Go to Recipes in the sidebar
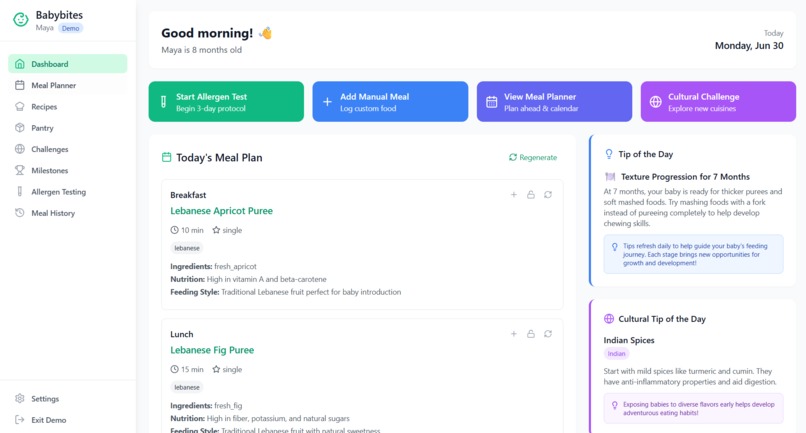Screen dimensions: 806x433 tap(67, 106)
